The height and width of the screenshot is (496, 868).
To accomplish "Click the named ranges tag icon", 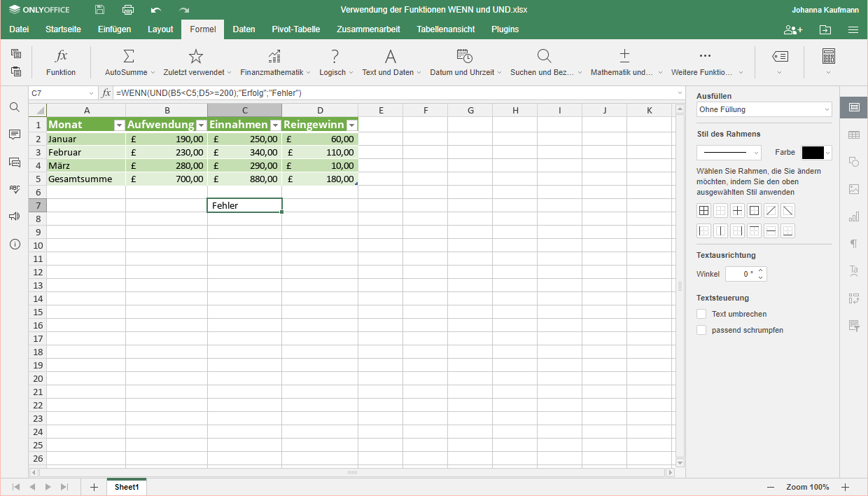I will pos(780,56).
